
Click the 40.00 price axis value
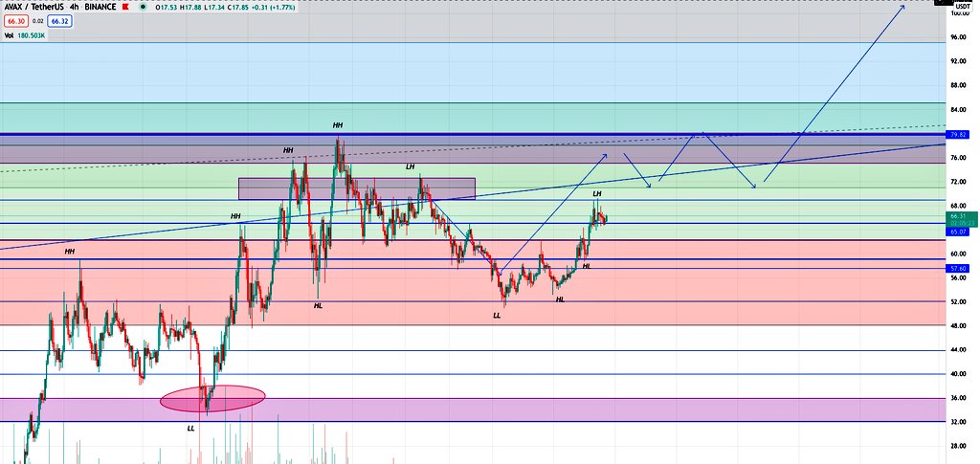point(959,374)
